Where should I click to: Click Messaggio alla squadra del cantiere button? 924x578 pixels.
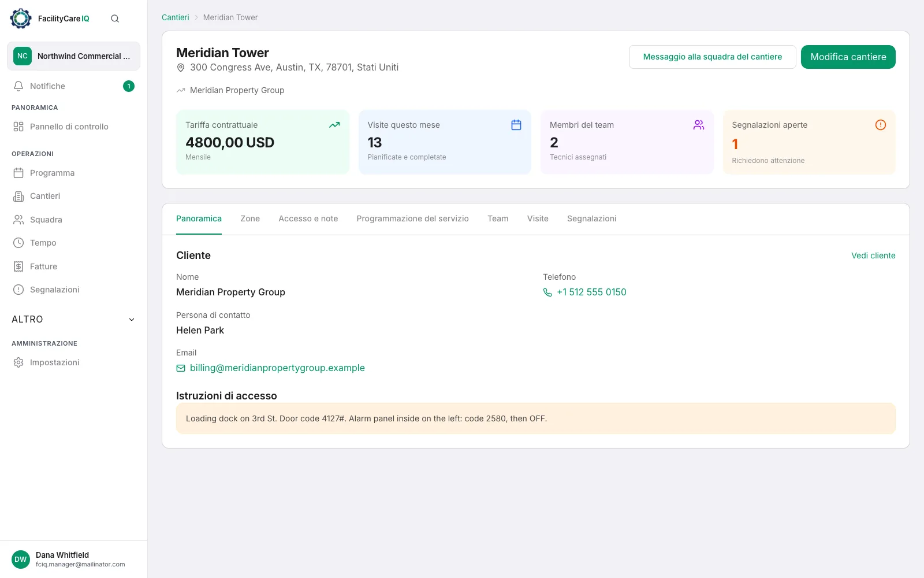713,57
